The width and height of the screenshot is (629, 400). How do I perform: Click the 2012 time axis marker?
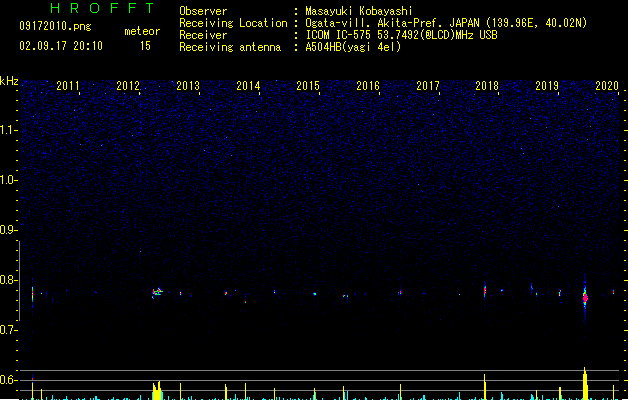pyautogui.click(x=128, y=86)
